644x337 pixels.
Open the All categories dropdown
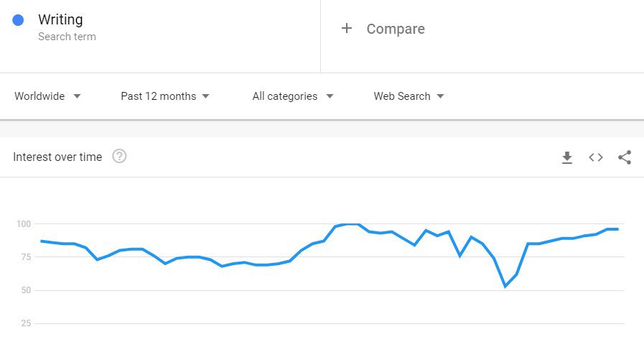click(x=292, y=96)
